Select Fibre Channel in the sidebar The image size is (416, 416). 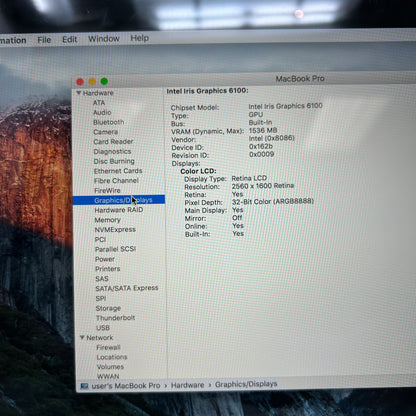click(x=116, y=180)
